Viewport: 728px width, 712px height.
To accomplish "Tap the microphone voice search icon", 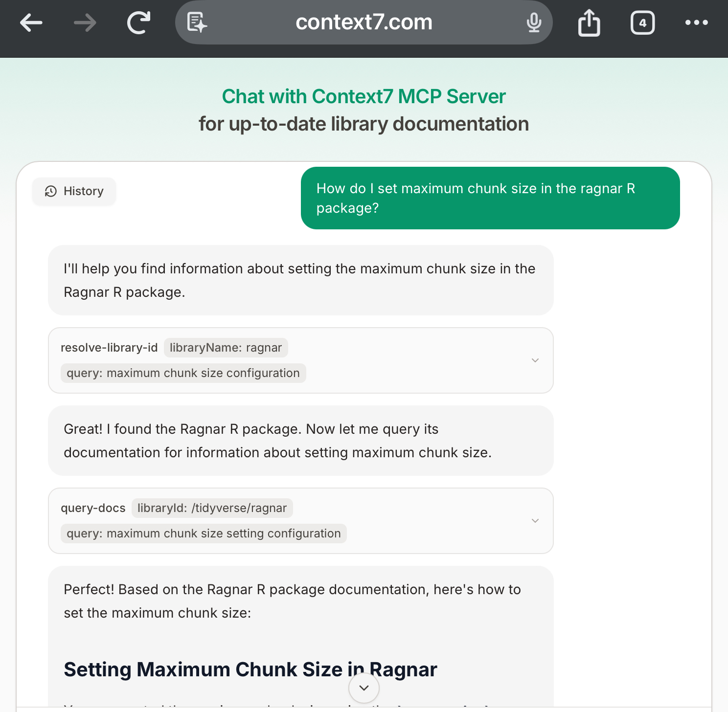I will pyautogui.click(x=534, y=22).
